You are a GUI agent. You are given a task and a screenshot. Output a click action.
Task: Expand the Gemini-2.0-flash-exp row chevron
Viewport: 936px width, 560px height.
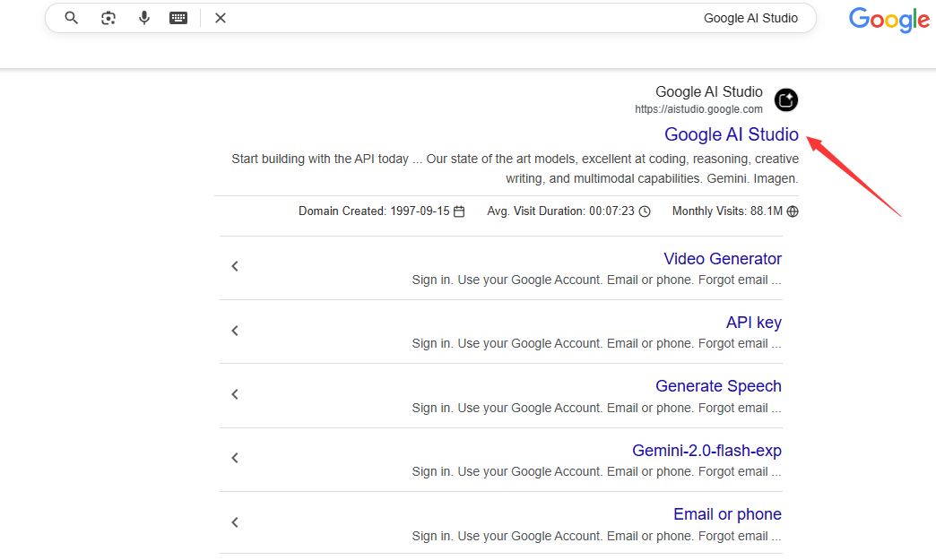235,458
